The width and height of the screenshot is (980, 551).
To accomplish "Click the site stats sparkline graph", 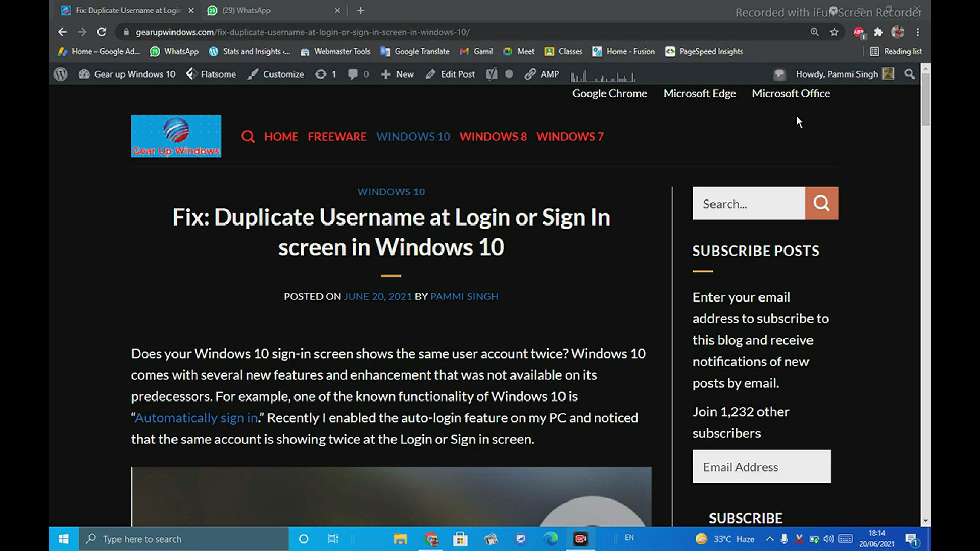I will [x=603, y=77].
